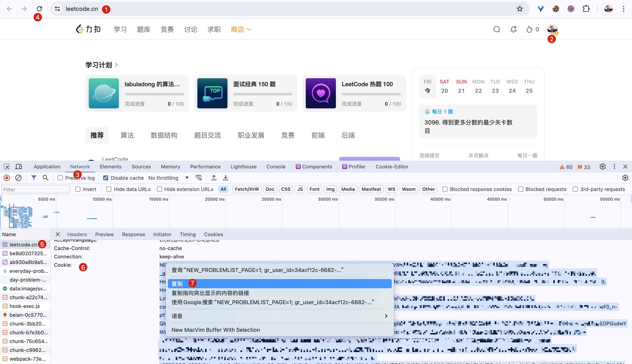This screenshot has height=364, width=632.
Task: Open the LeetCode search magnifier icon
Action: (x=497, y=29)
